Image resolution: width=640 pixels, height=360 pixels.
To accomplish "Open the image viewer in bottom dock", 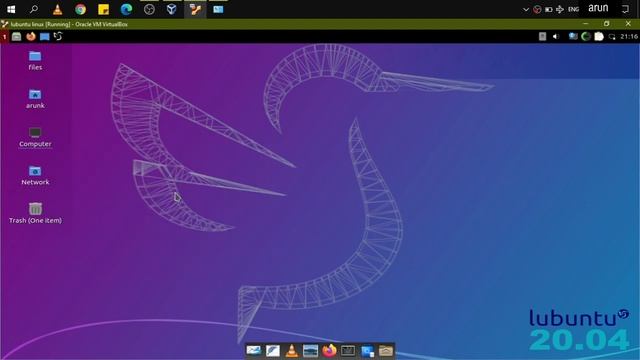I will coord(310,351).
